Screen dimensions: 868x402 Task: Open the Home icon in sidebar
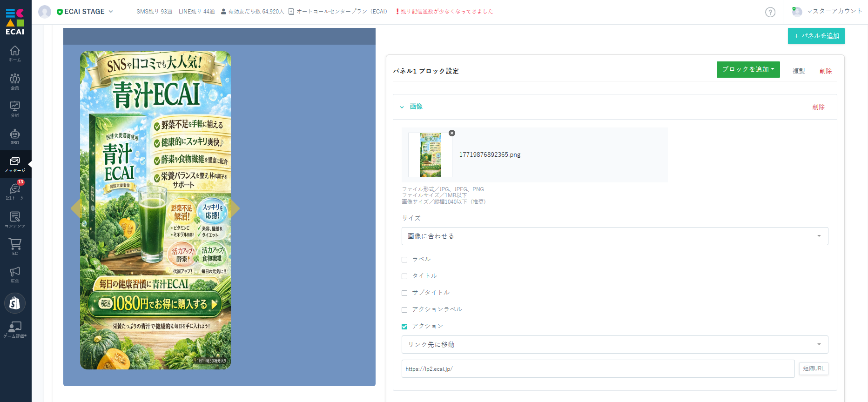point(15,53)
